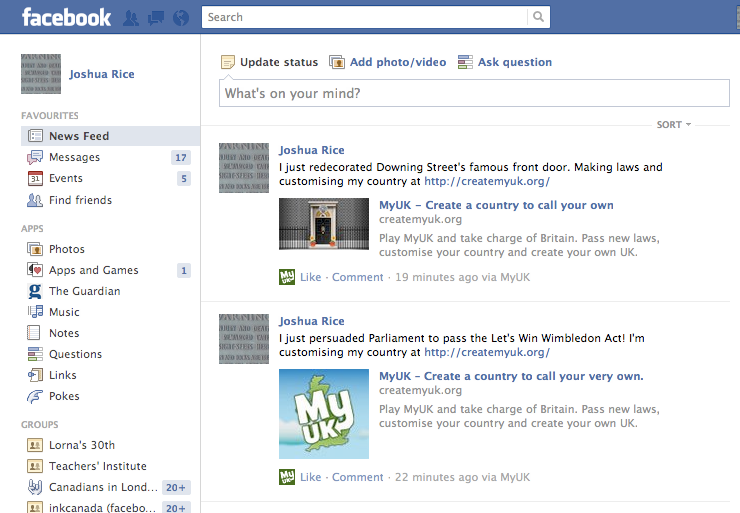The width and height of the screenshot is (740, 513).
Task: Open the notifications globe icon
Action: 181,18
